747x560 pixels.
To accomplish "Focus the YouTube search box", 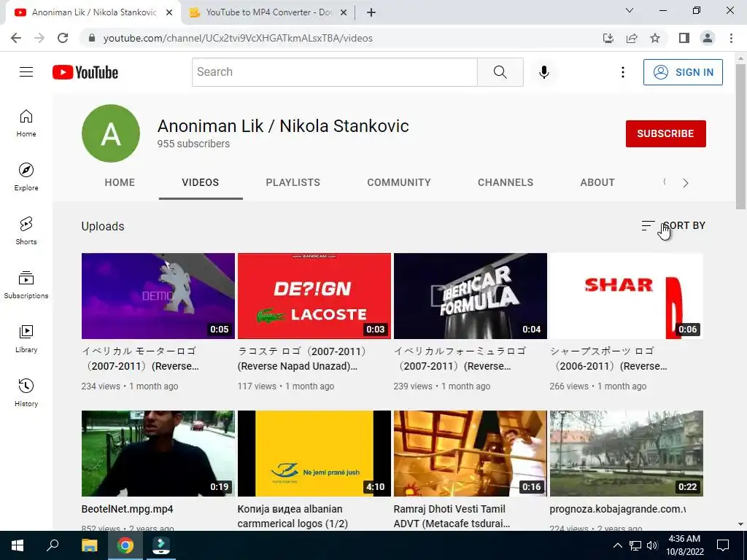I will [x=334, y=72].
